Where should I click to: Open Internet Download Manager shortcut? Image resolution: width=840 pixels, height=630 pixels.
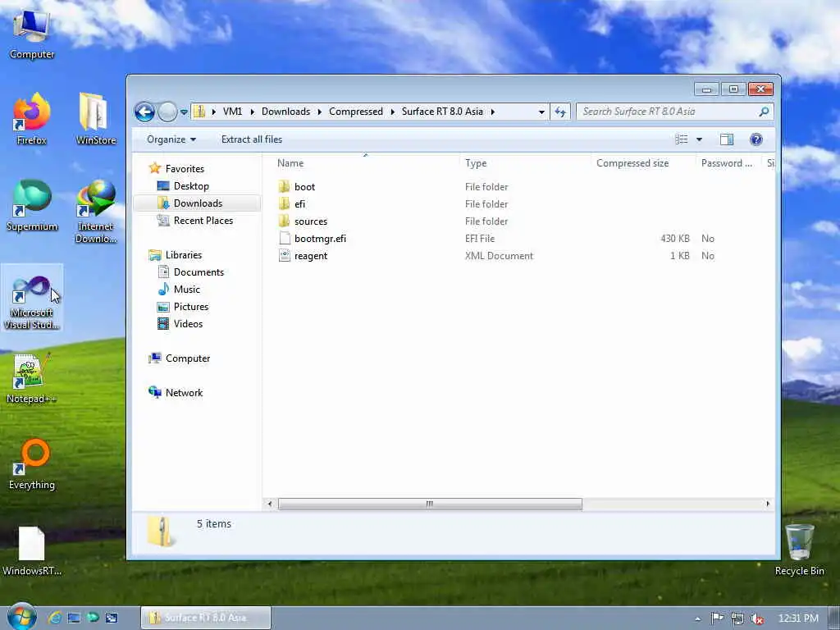tap(96, 212)
